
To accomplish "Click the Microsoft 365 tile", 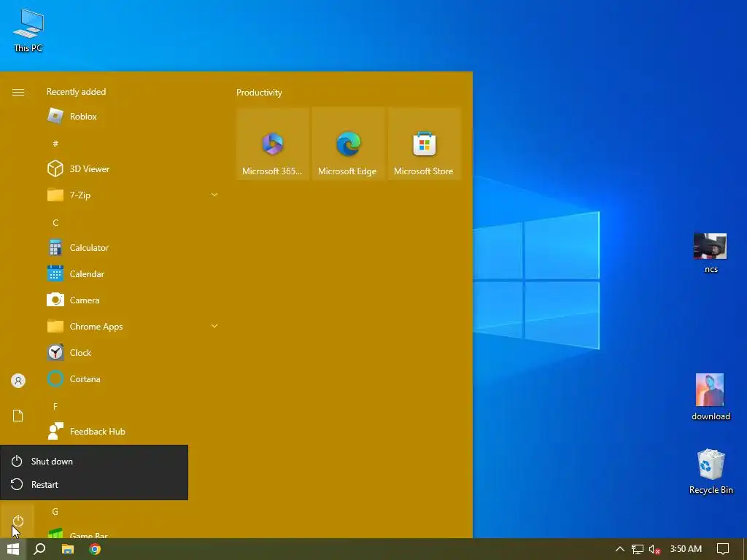I will pyautogui.click(x=273, y=144).
